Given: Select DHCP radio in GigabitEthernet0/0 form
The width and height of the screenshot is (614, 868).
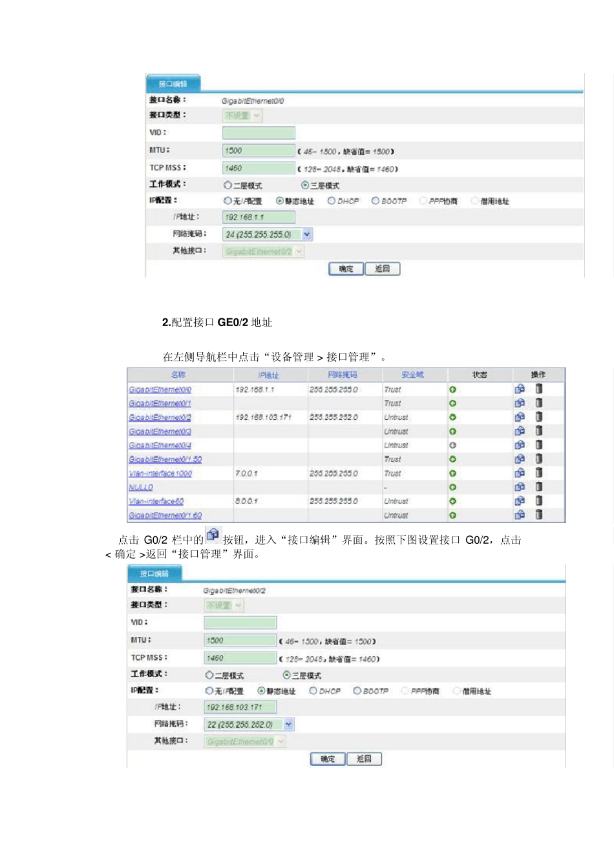Looking at the screenshot, I should pos(332,201).
